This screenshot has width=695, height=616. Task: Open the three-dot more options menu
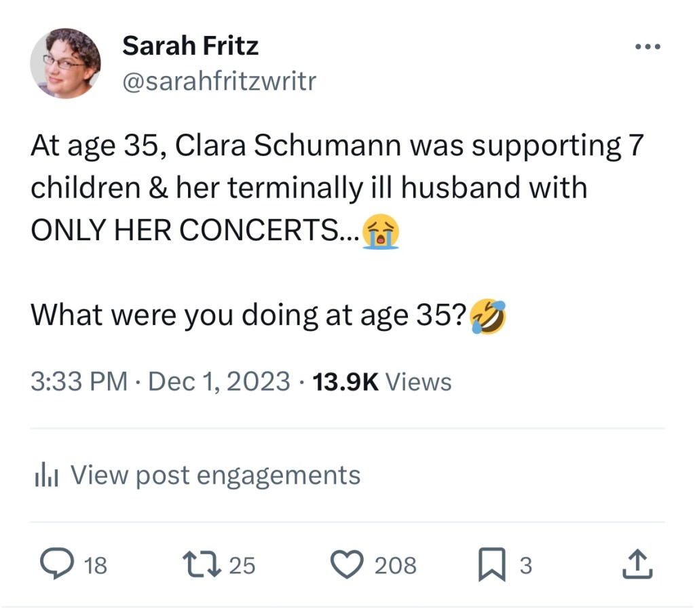(646, 47)
